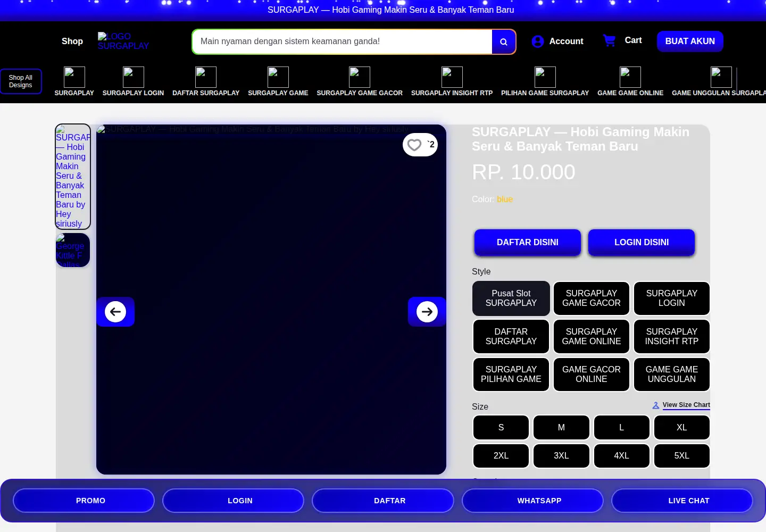Select SURGAPLAY PILIHAN GAME style option
The width and height of the screenshot is (766, 532).
pyautogui.click(x=511, y=375)
